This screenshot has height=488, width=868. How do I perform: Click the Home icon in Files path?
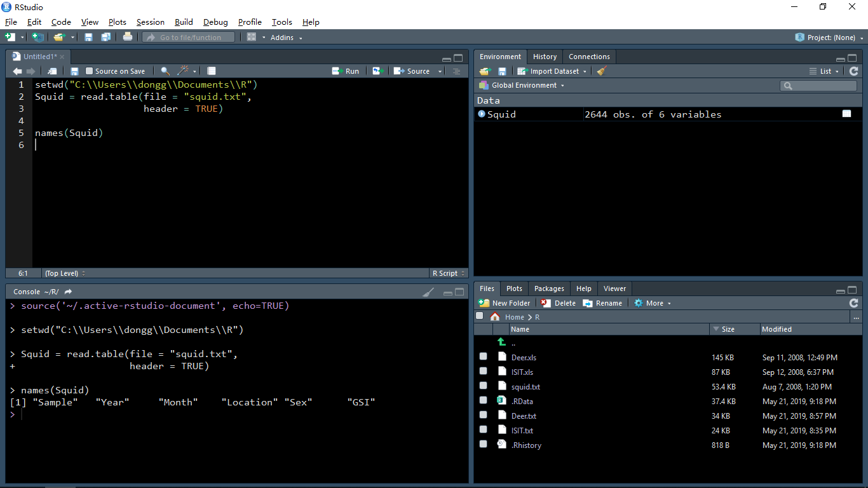495,316
